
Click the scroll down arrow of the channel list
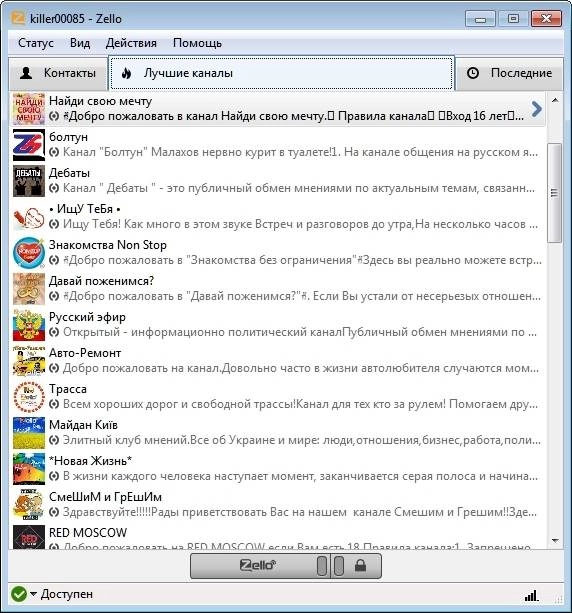555,541
